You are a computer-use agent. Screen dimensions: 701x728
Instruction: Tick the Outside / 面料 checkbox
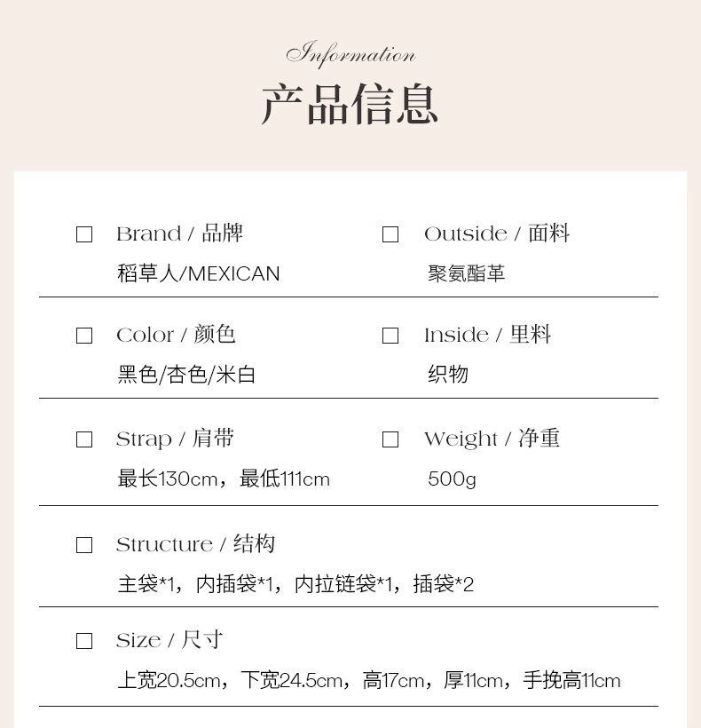pos(390,234)
